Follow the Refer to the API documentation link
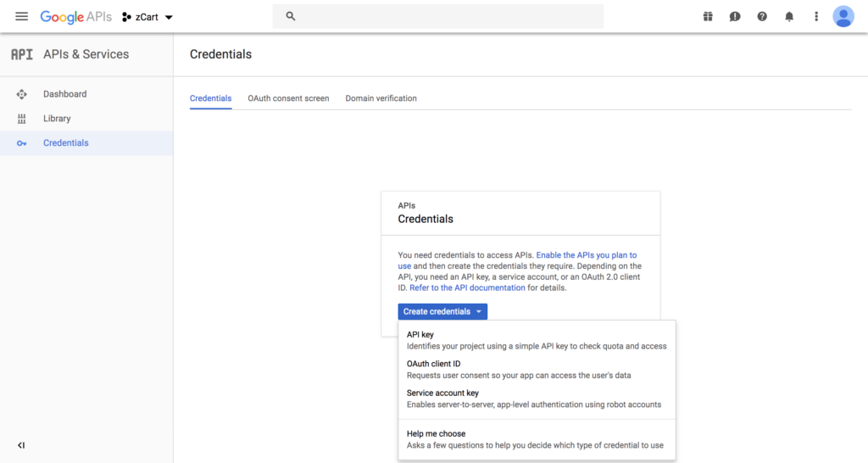 pyautogui.click(x=467, y=287)
